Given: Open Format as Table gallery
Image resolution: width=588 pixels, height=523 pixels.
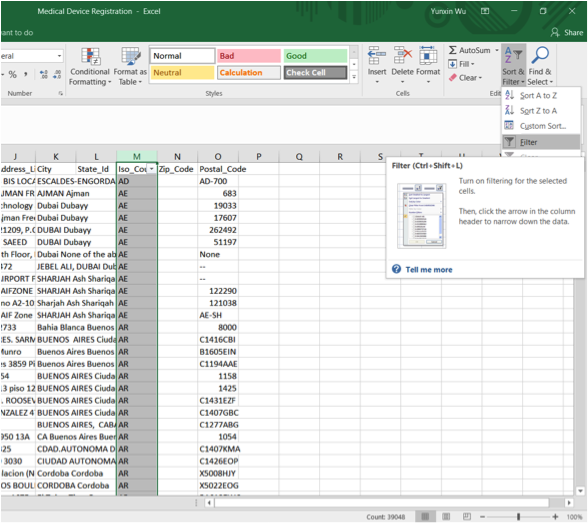Looking at the screenshot, I should (130, 67).
